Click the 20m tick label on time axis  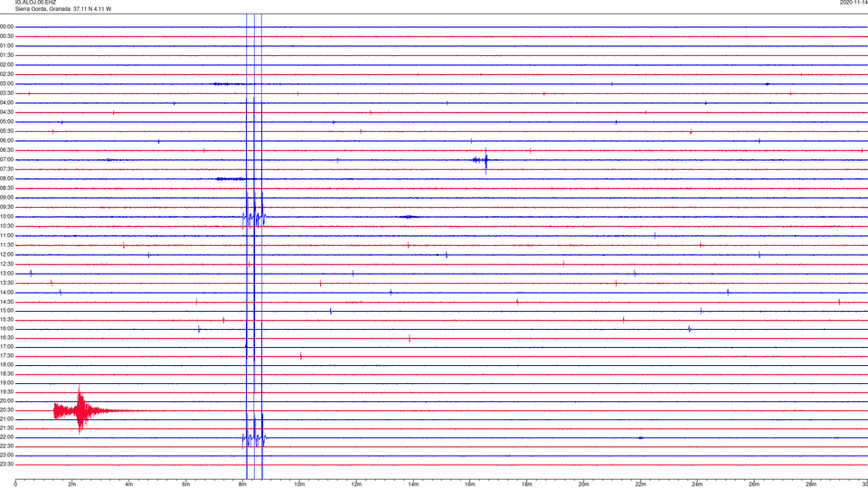pyautogui.click(x=584, y=484)
